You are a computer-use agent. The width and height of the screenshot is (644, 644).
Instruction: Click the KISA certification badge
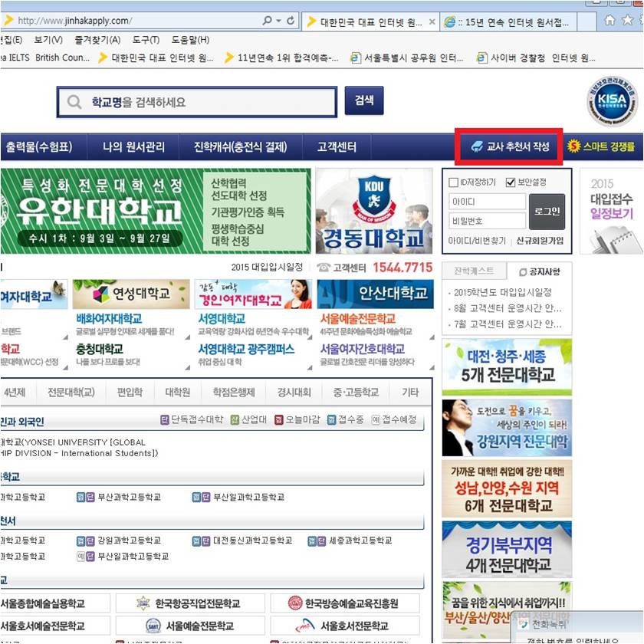612,100
